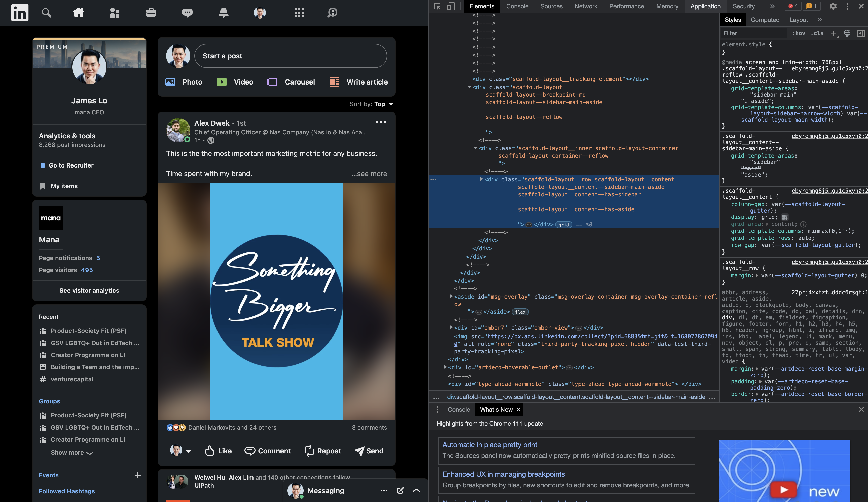
Task: Click DevTools inspect element picker icon
Action: 438,6
